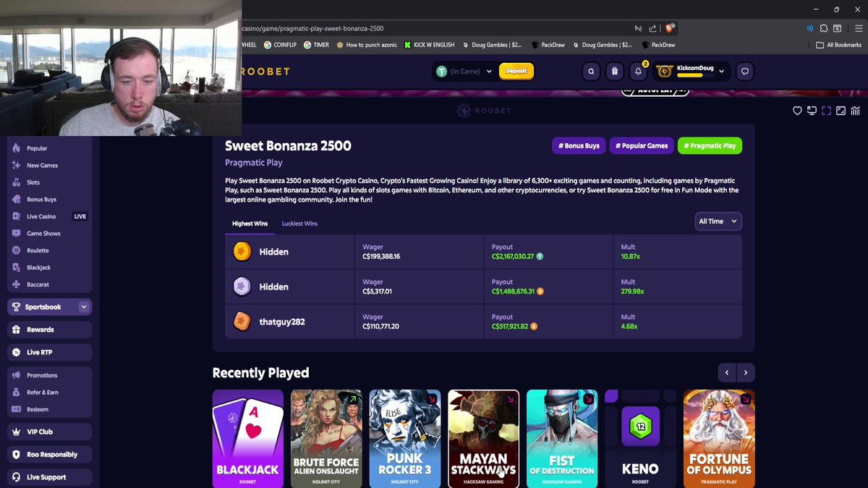The image size is (868, 488).
Task: Click the share page icon in address bar
Action: coord(652,28)
